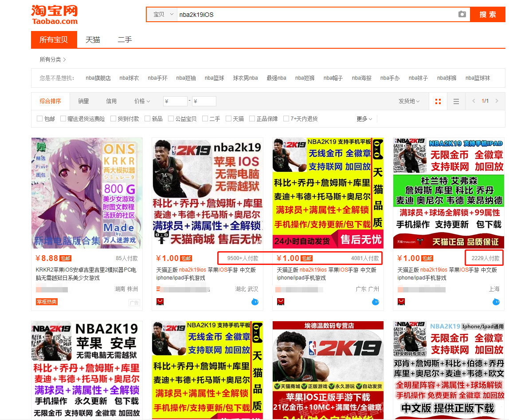Switch to the 天猫 tab

tap(92, 39)
